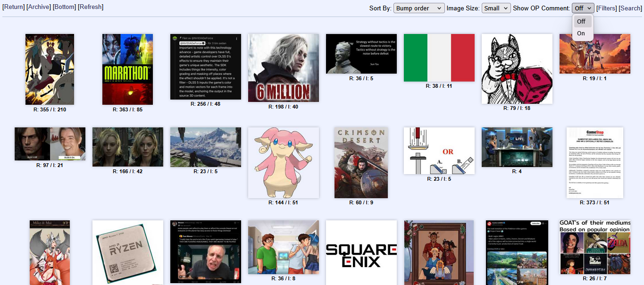
Task: Click the stats text R: 36 / I: 8
Action: [284, 278]
